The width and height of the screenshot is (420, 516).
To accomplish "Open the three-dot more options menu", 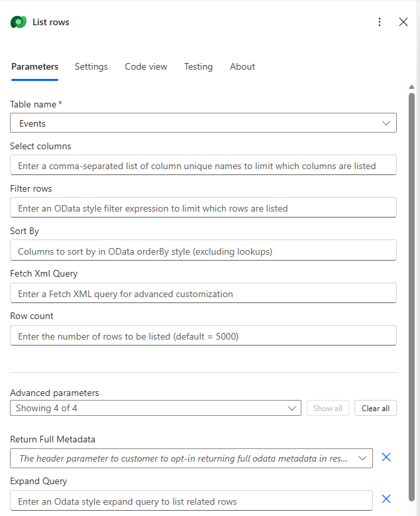I will click(x=380, y=22).
